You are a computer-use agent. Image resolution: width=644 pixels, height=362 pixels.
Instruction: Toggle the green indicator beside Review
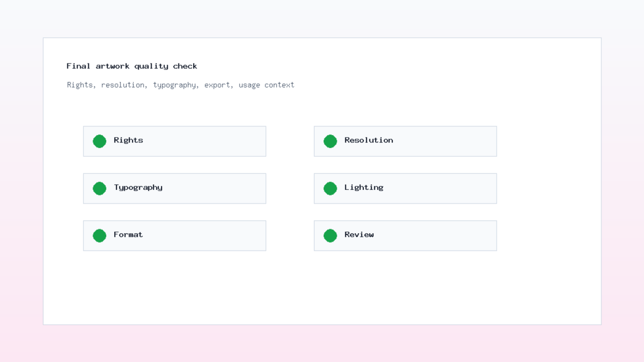330,235
